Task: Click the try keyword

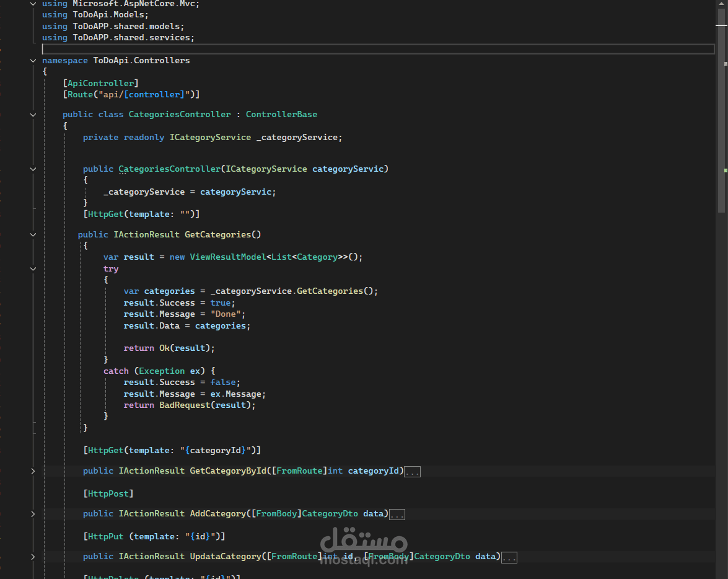Action: (x=111, y=268)
